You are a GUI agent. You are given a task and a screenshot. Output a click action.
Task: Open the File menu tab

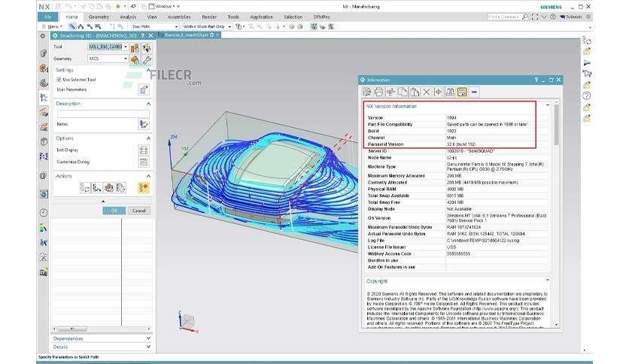[x=47, y=17]
